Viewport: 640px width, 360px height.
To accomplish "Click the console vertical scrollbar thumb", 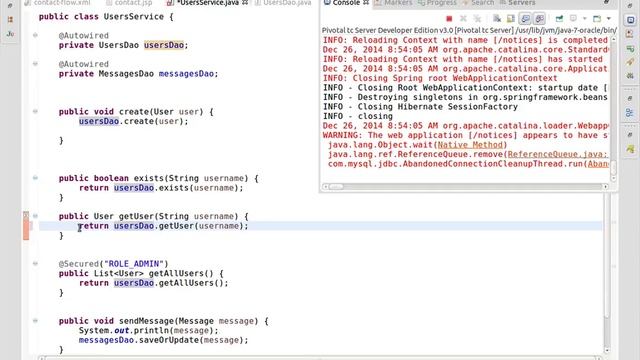I will pos(613,167).
